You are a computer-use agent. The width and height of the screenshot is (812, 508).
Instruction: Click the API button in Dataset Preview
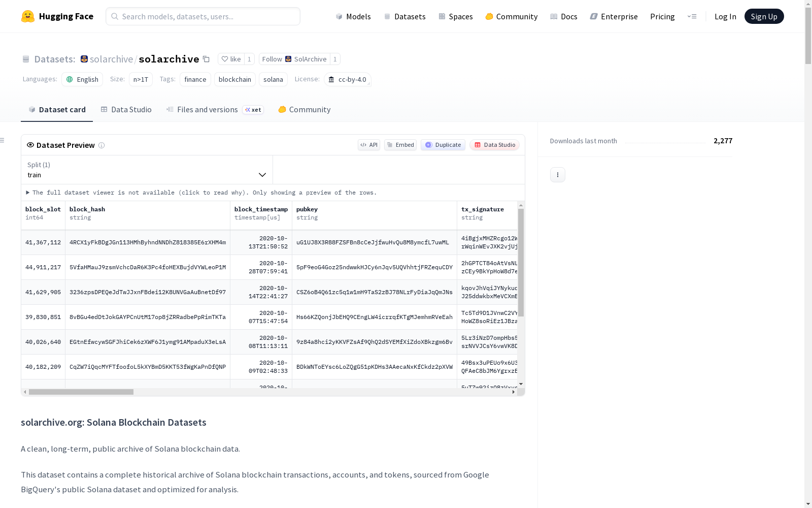[369, 145]
